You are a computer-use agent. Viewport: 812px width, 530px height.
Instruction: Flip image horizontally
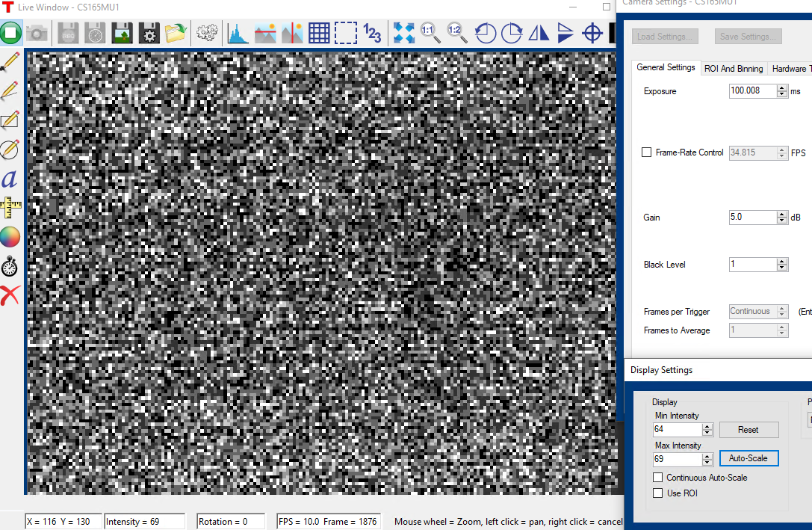(539, 34)
